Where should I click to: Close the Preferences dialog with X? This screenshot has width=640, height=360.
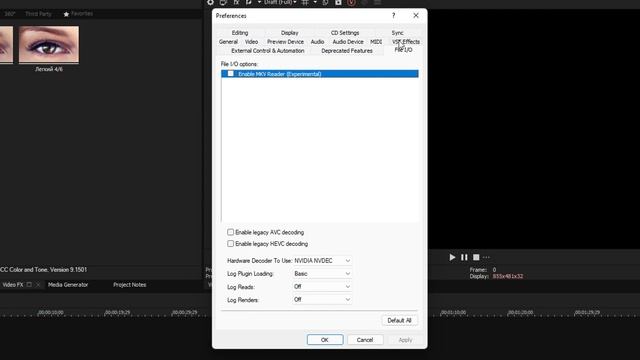pyautogui.click(x=416, y=16)
